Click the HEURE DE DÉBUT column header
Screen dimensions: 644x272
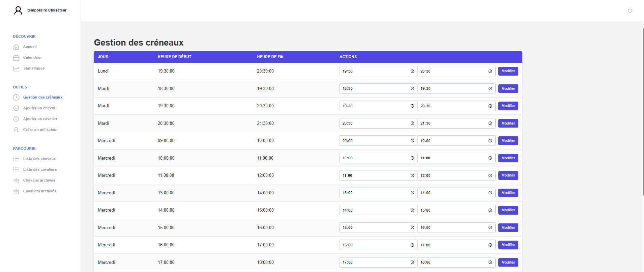click(x=174, y=57)
